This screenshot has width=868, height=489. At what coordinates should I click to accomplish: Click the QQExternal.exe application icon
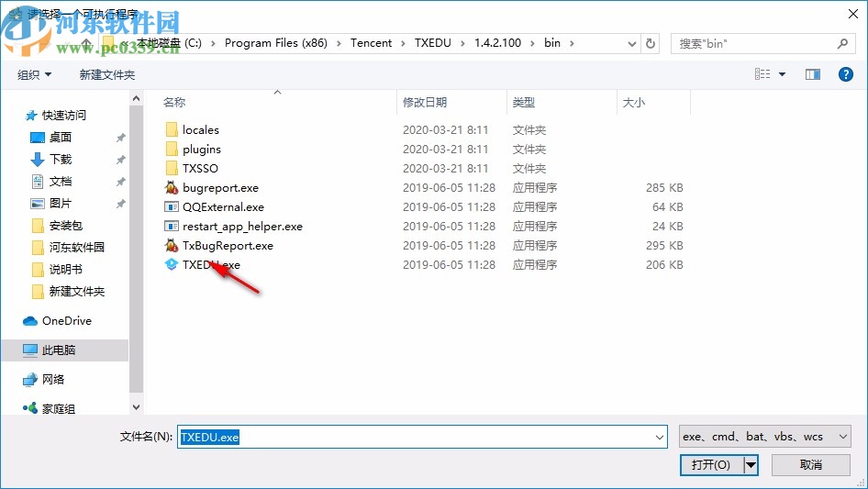click(x=172, y=206)
